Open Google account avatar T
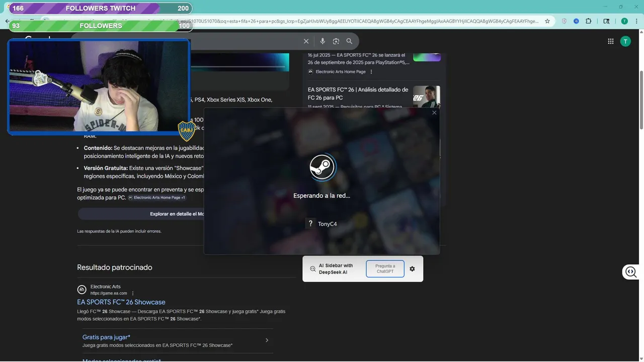This screenshot has height=362, width=644. 625,41
